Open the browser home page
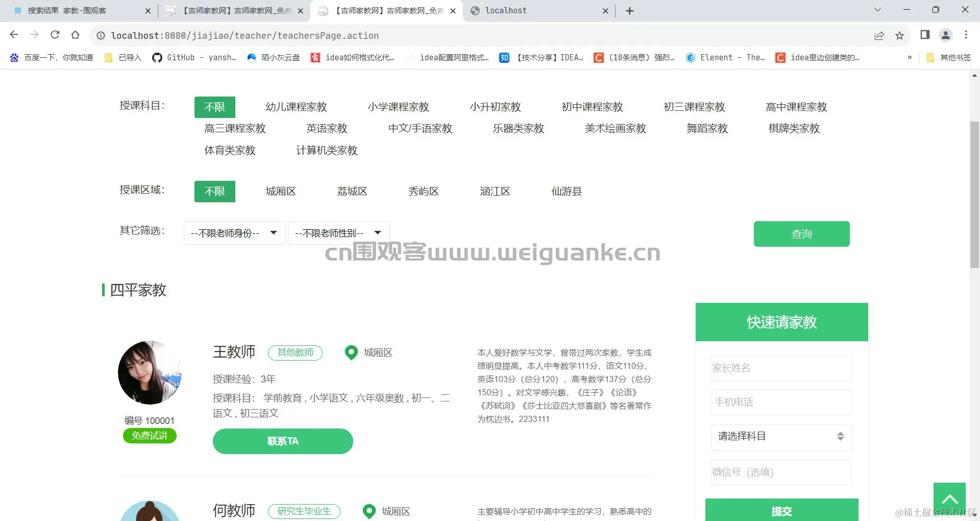980x521 pixels. (x=76, y=35)
